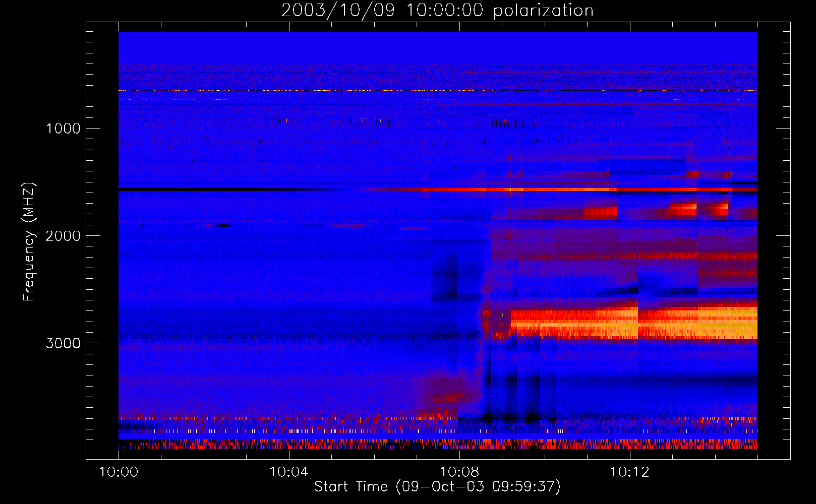
Task: Click the 10:04 time tick label
Action: [x=289, y=472]
